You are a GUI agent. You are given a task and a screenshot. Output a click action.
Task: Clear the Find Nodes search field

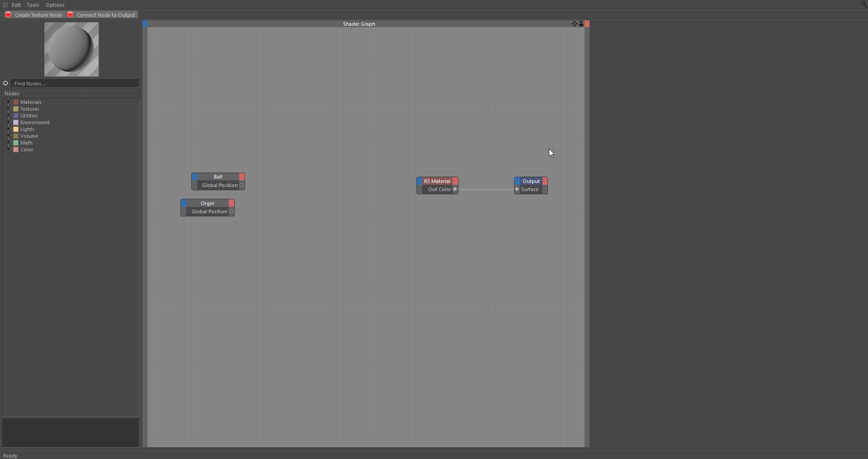[5, 83]
